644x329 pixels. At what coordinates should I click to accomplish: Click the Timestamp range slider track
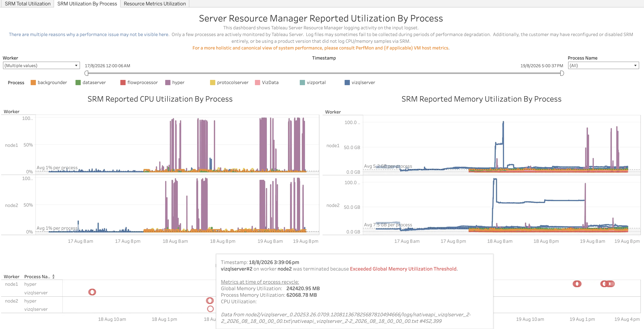tap(324, 73)
